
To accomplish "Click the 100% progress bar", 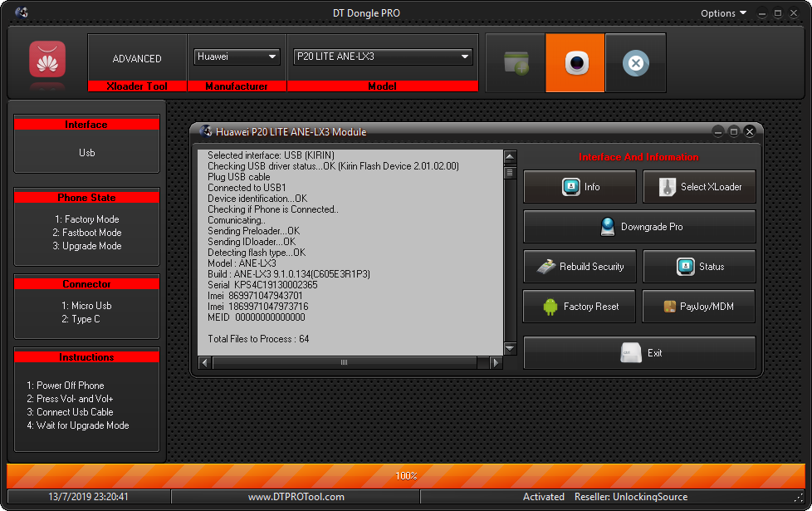I will tap(406, 476).
